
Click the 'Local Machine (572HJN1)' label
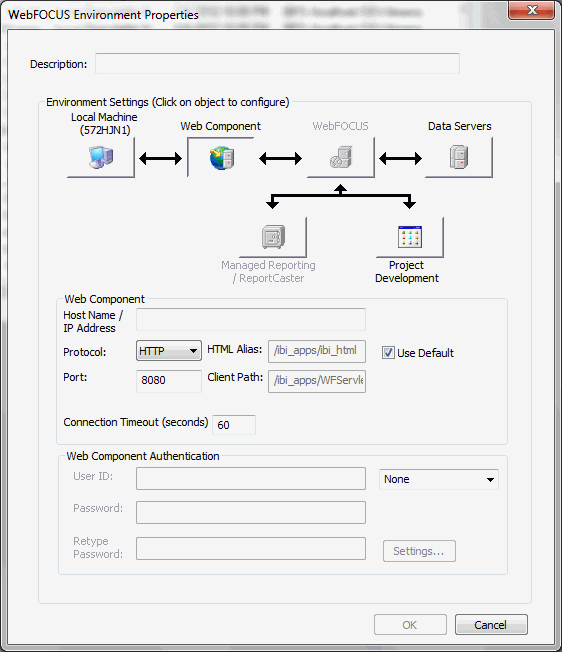tap(104, 123)
